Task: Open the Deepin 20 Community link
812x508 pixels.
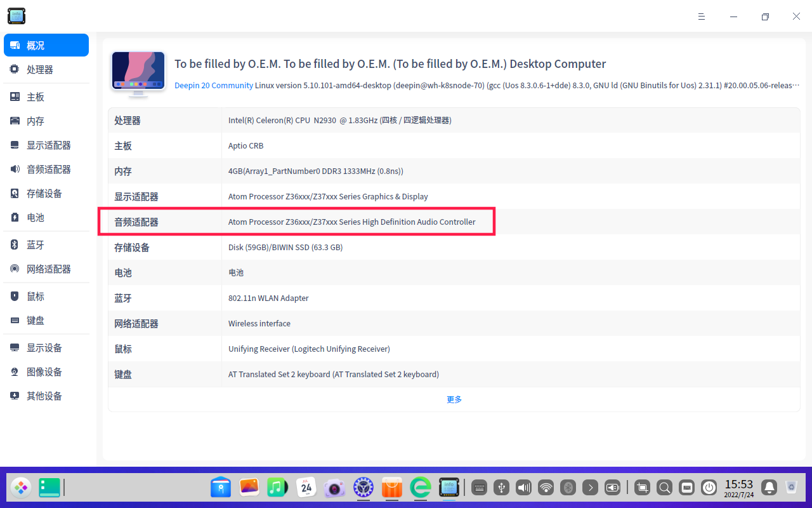Action: pos(214,85)
